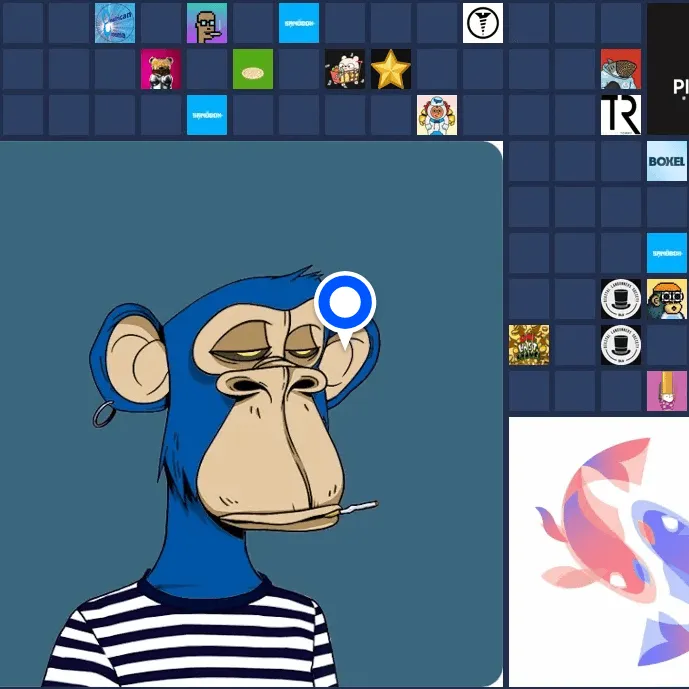689x689 pixels.
Task: Open the bear pushing shopping cart tile
Action: 345,69
